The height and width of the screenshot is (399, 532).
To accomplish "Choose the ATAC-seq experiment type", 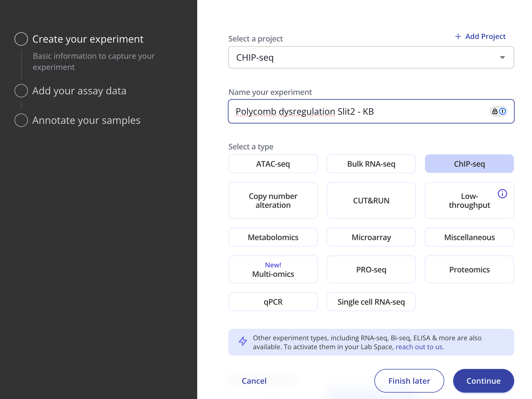I will pos(273,164).
